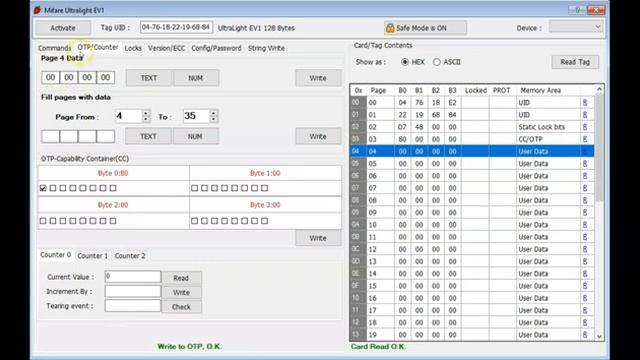Click the R link in page 10 row
Image resolution: width=640 pixels, height=360 pixels.
tap(585, 225)
